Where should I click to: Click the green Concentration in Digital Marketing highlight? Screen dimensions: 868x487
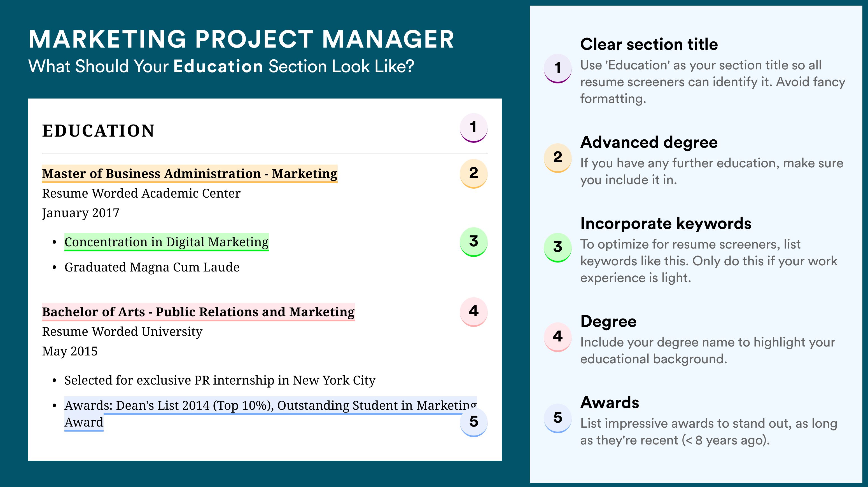(166, 242)
